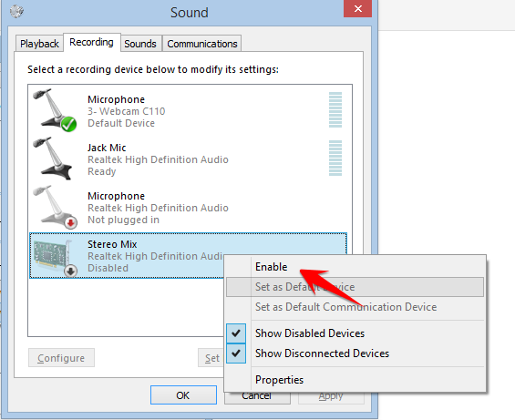Image resolution: width=515 pixels, height=420 pixels.
Task: Select the unplugged Realtek Microphone icon
Action: click(x=55, y=207)
